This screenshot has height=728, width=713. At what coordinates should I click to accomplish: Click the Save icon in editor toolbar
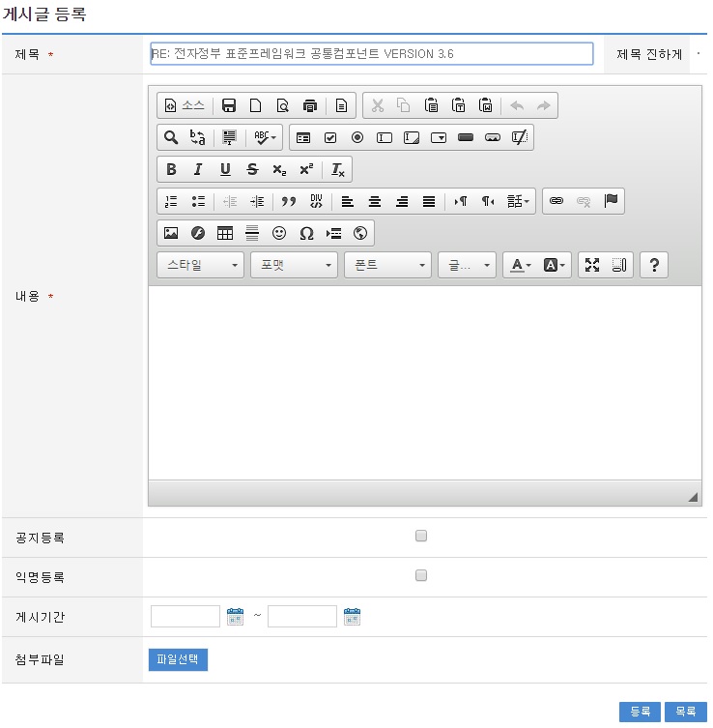[229, 105]
